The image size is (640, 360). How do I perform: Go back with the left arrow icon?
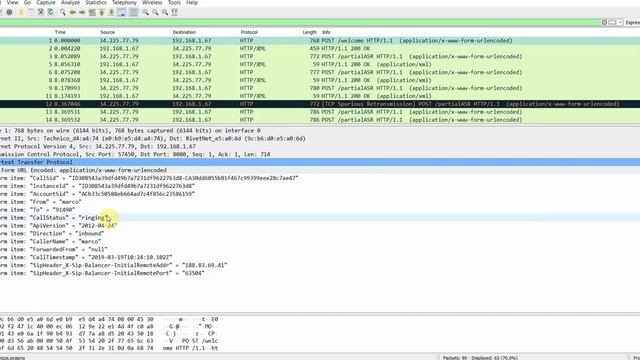(73, 12)
